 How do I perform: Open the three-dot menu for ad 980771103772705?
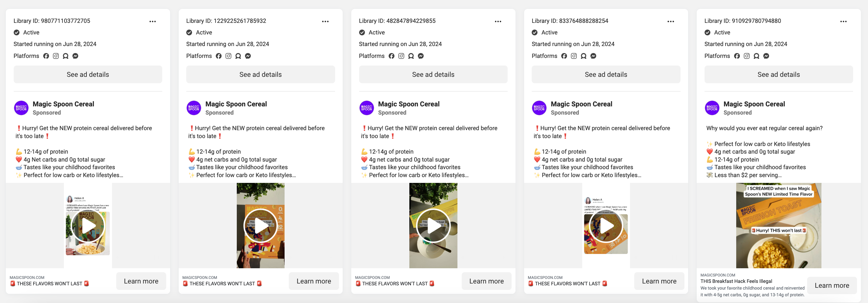[x=153, y=21]
